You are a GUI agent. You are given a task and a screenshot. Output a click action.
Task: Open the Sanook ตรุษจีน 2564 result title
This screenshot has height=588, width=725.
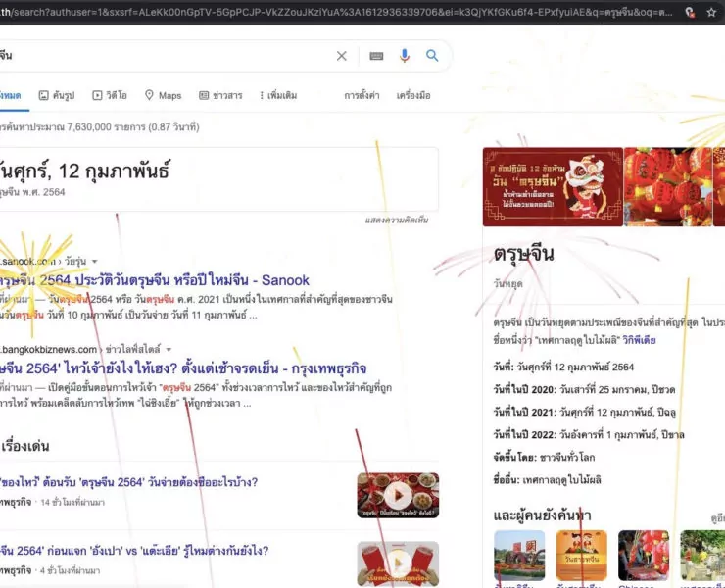[x=155, y=280]
